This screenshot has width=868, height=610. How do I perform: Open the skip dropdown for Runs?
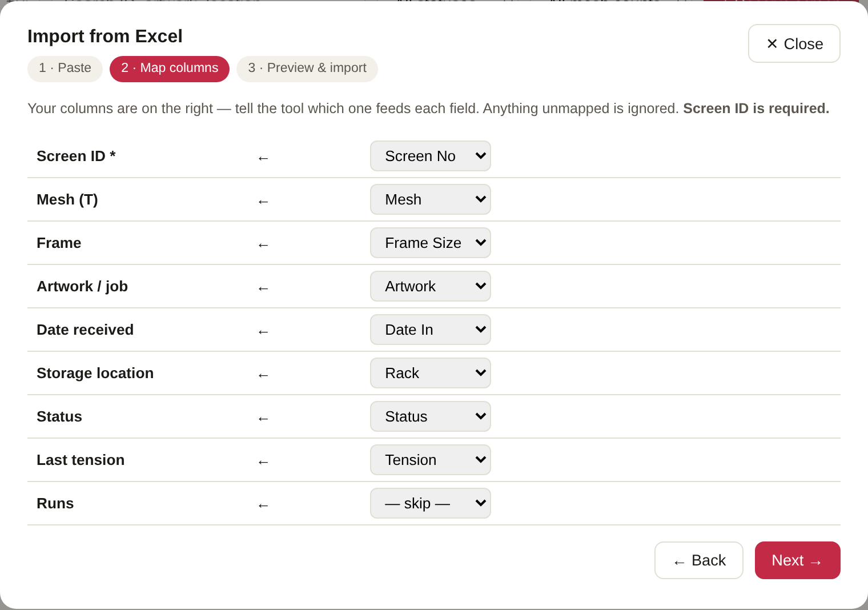click(x=431, y=503)
